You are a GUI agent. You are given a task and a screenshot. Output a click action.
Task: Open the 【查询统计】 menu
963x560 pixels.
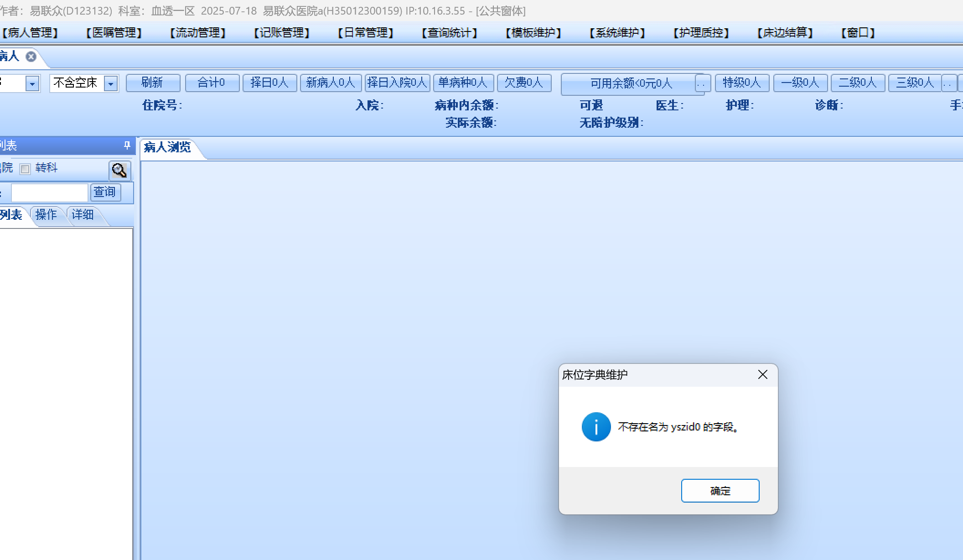[449, 33]
